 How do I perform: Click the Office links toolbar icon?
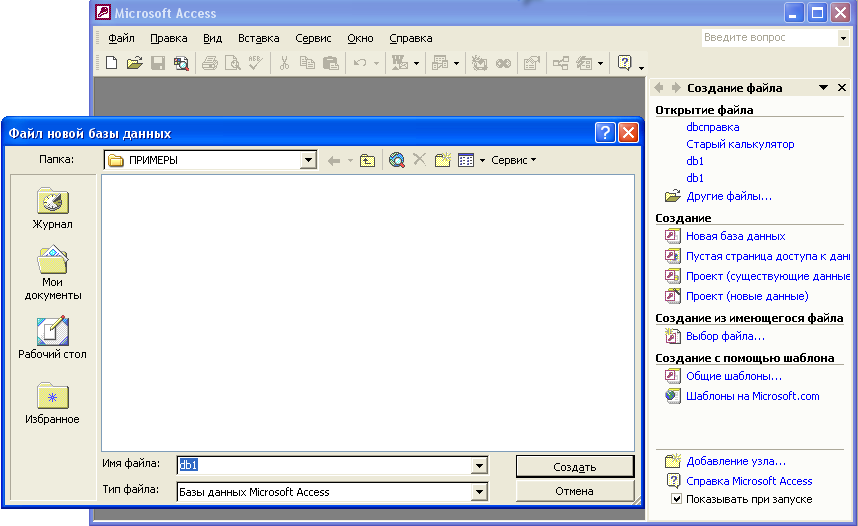(400, 63)
